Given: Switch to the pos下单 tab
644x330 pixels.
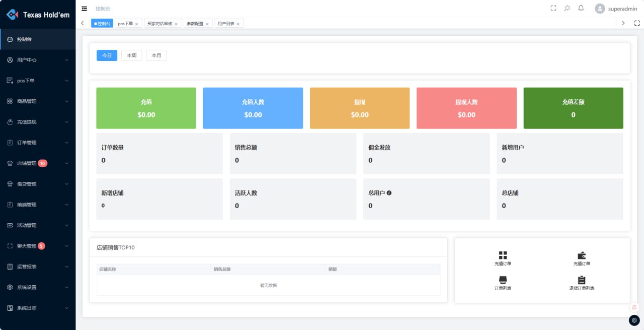Looking at the screenshot, I should 125,24.
